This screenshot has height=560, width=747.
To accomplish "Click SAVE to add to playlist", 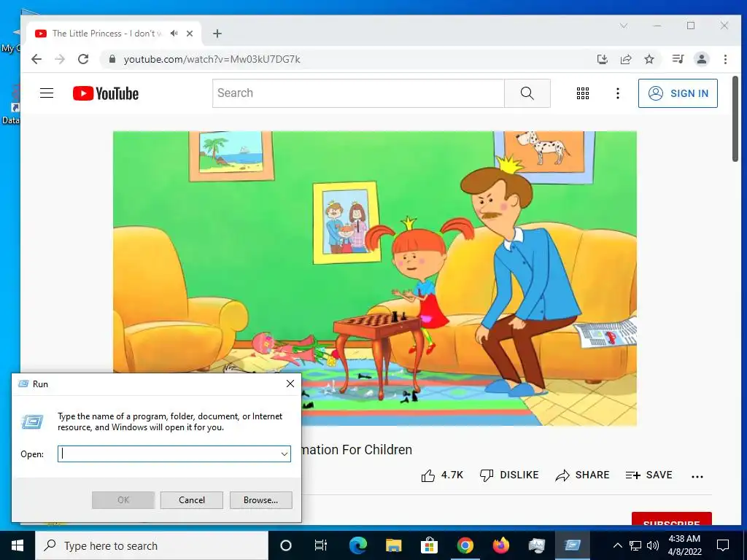I will point(649,475).
